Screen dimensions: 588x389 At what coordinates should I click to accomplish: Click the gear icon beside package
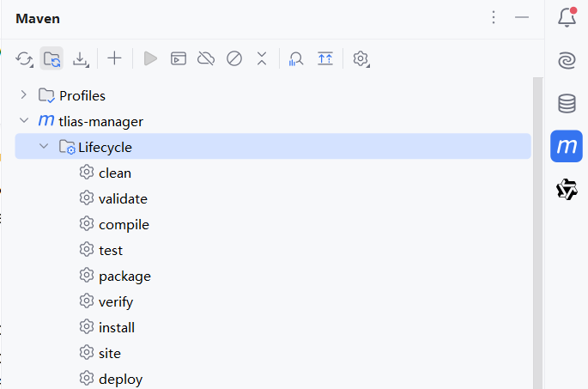coord(87,276)
